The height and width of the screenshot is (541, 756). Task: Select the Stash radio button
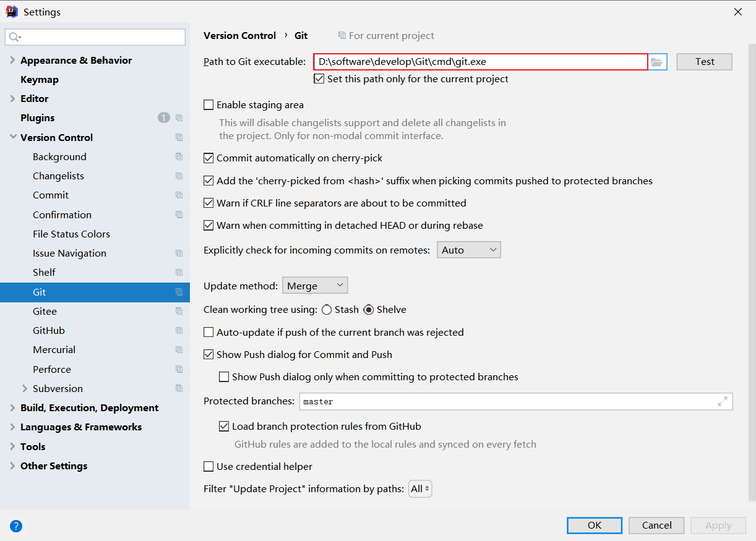327,310
